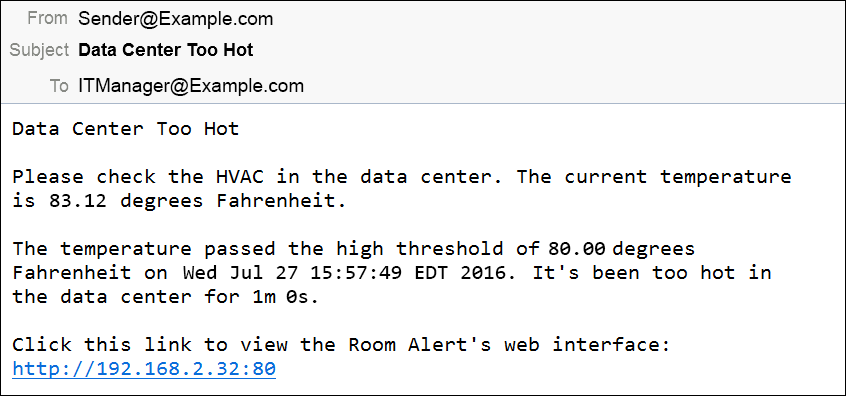Click the 80.00 threshold value
The width and height of the screenshot is (846, 396).
[577, 249]
